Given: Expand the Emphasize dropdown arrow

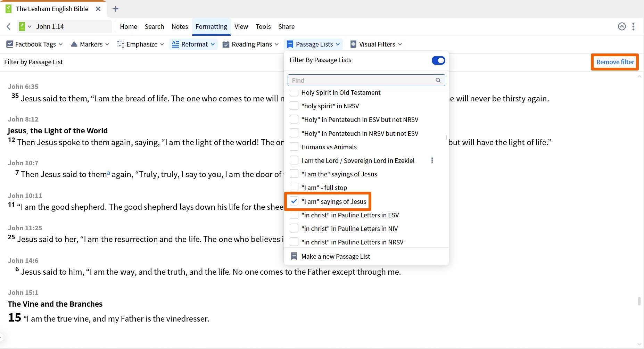Looking at the screenshot, I should (x=162, y=44).
